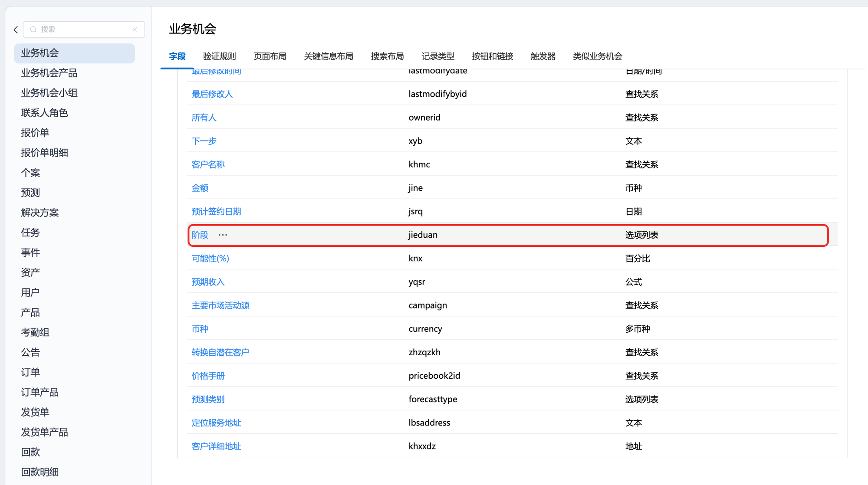Open 订单产品 in the left list
The height and width of the screenshot is (485, 868).
click(x=40, y=392)
